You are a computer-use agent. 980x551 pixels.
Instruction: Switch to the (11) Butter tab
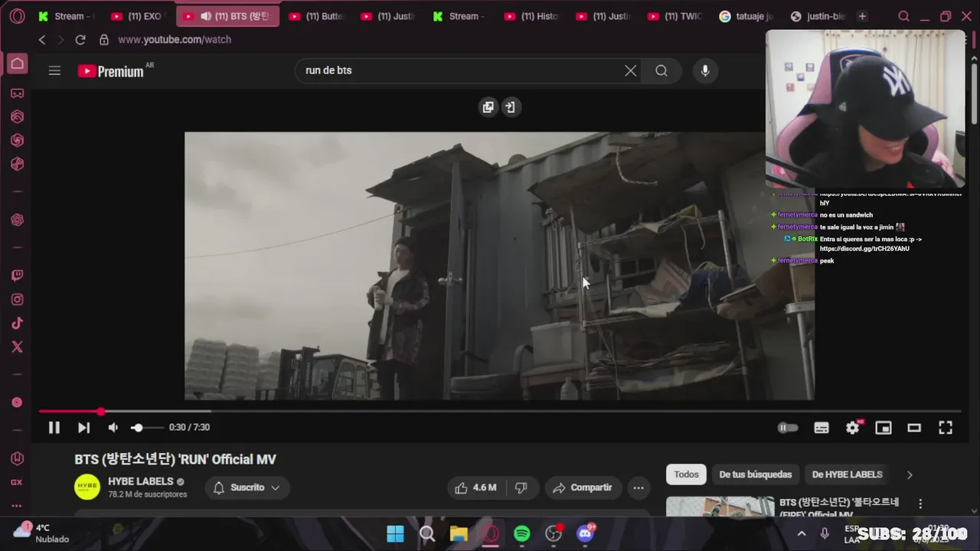(317, 16)
